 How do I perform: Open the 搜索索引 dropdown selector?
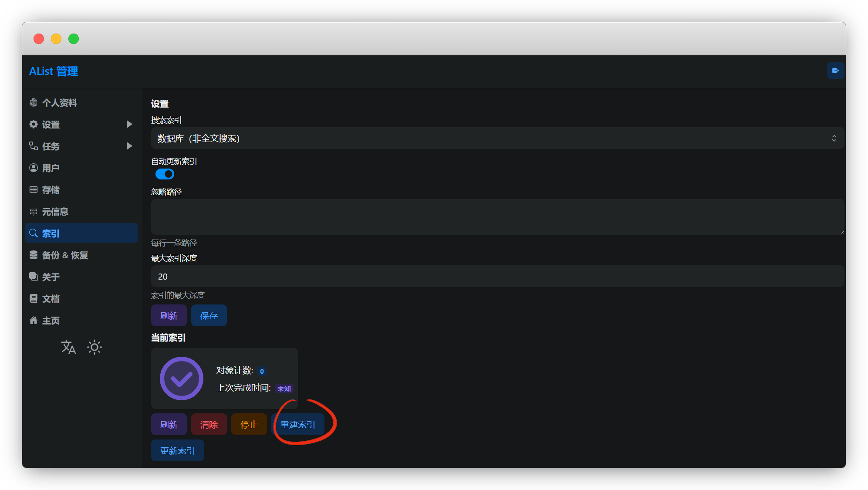tap(497, 138)
